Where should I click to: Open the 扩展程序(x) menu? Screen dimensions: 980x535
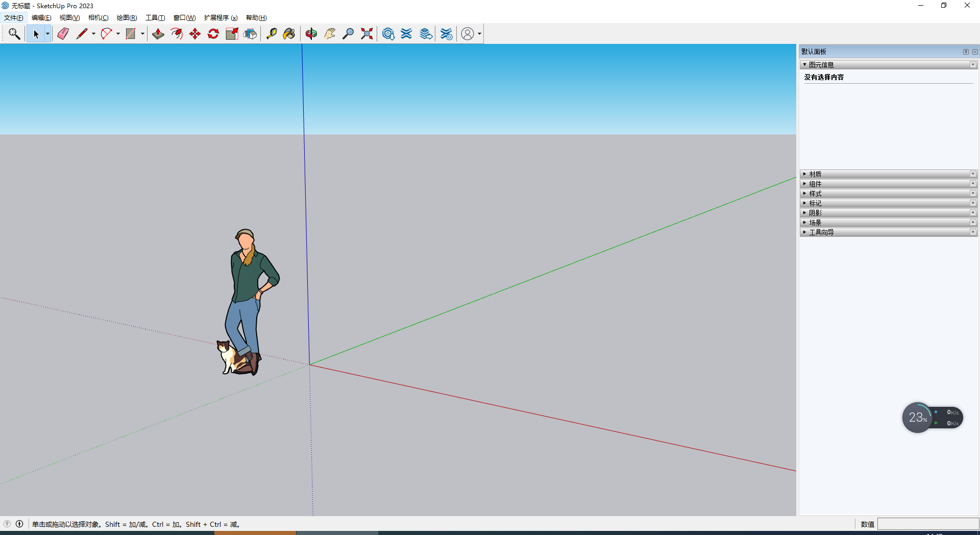(220, 18)
